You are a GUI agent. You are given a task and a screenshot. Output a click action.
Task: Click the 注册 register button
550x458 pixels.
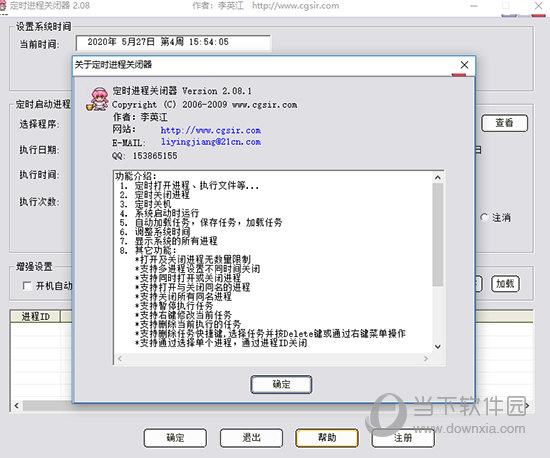[403, 438]
